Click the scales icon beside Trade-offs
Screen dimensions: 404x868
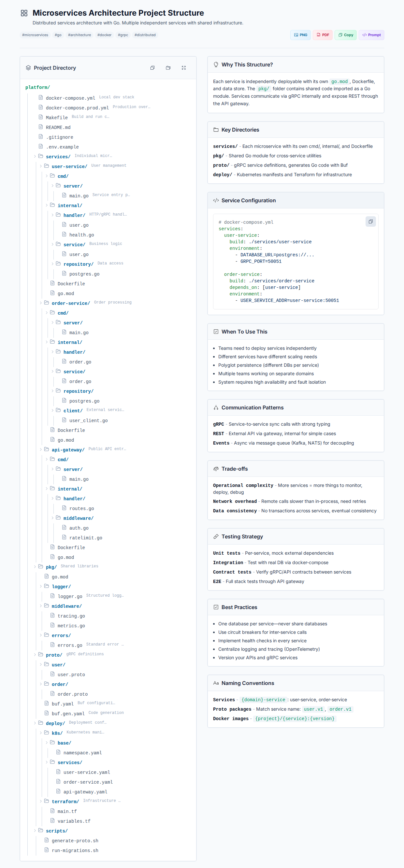[x=216, y=469]
